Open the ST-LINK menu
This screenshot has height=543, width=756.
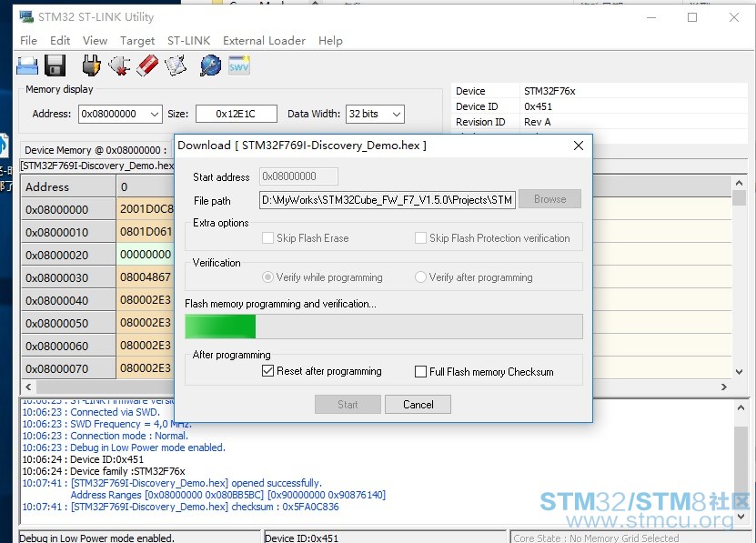point(188,41)
